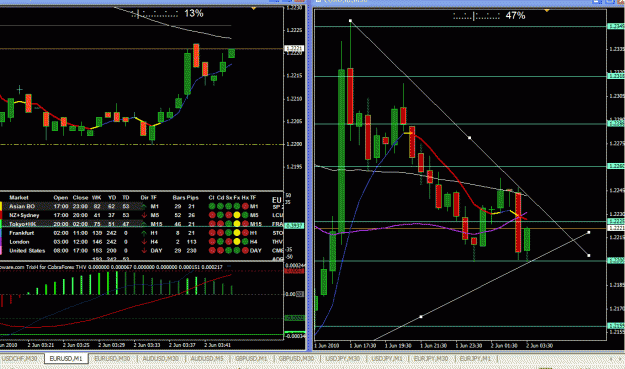Click the 2 Jun 03:30 time label on the M30 chart
Image resolution: width=625 pixels, height=369 pixels.
(539, 345)
